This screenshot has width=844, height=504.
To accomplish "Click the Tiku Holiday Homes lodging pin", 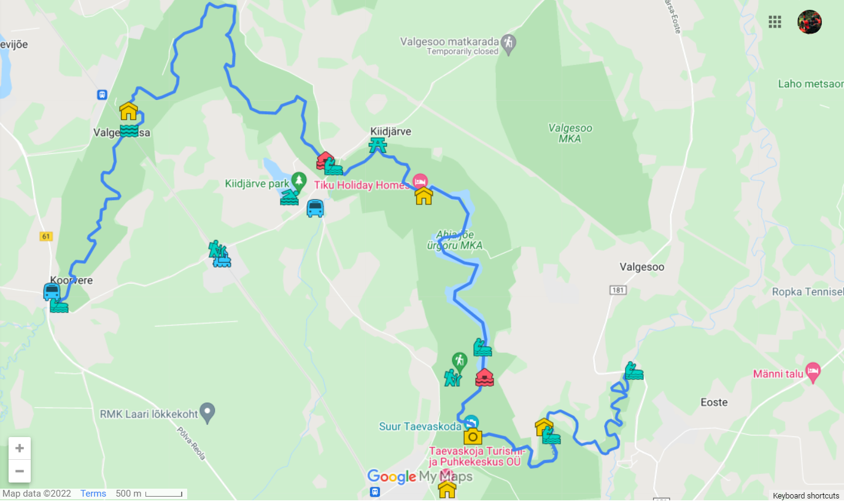I will pyautogui.click(x=420, y=181).
